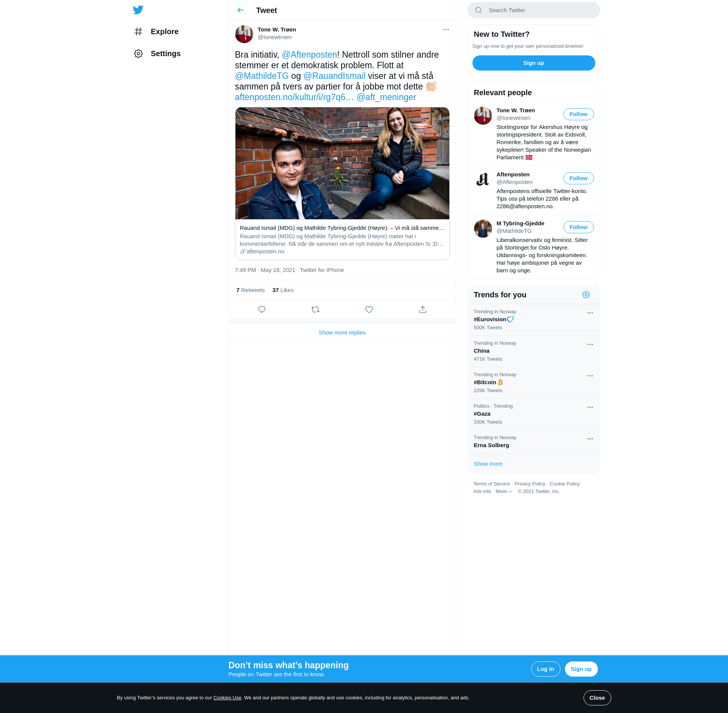728x713 pixels.
Task: Open options for #Eurovision trend
Action: point(590,313)
